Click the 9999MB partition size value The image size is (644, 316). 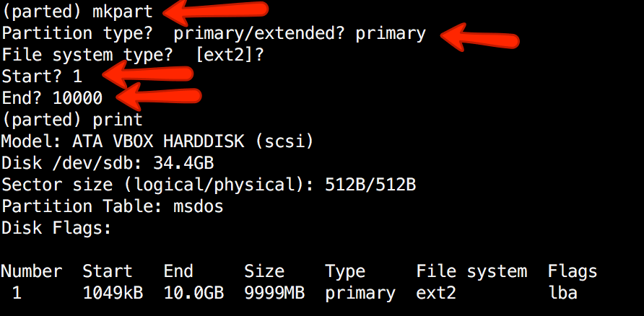coord(274,294)
